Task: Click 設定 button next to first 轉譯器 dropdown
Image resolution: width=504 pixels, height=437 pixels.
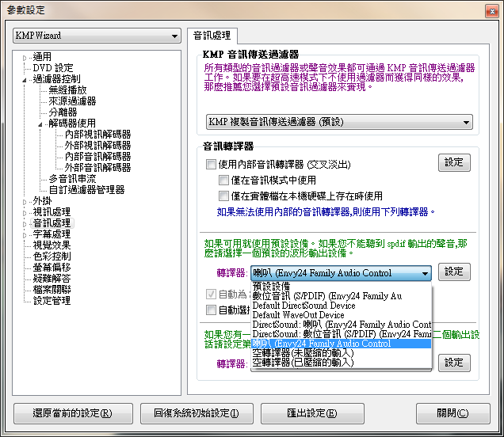Action: [454, 272]
